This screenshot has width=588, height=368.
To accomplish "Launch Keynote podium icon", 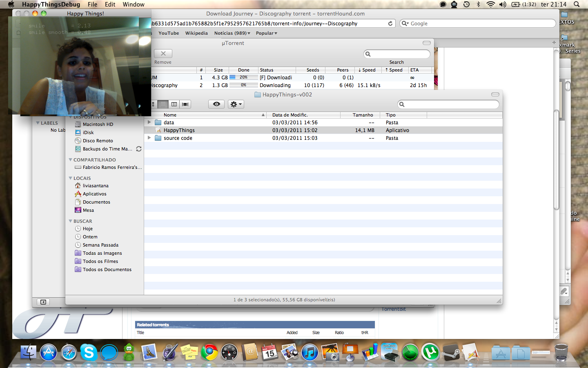I will point(350,352).
